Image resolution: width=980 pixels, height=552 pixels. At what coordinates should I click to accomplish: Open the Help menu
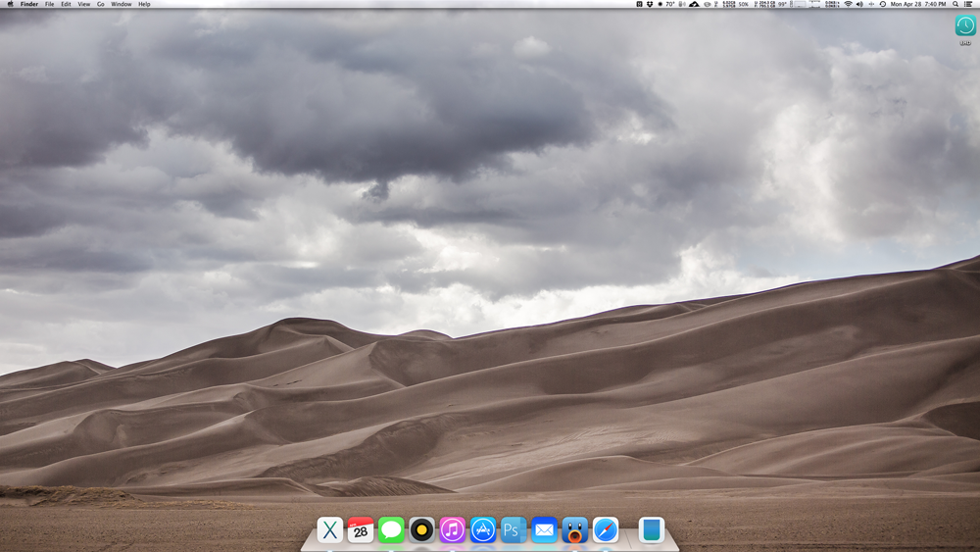[144, 4]
